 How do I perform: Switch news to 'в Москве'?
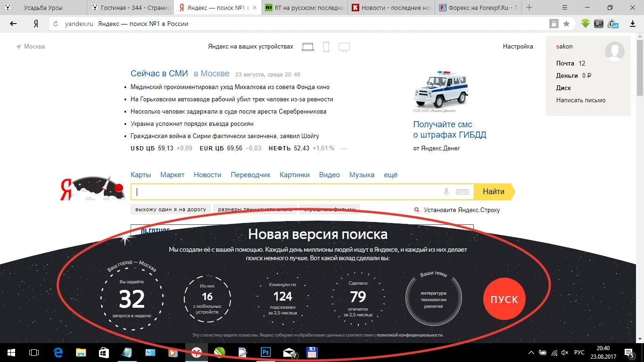[x=211, y=74]
